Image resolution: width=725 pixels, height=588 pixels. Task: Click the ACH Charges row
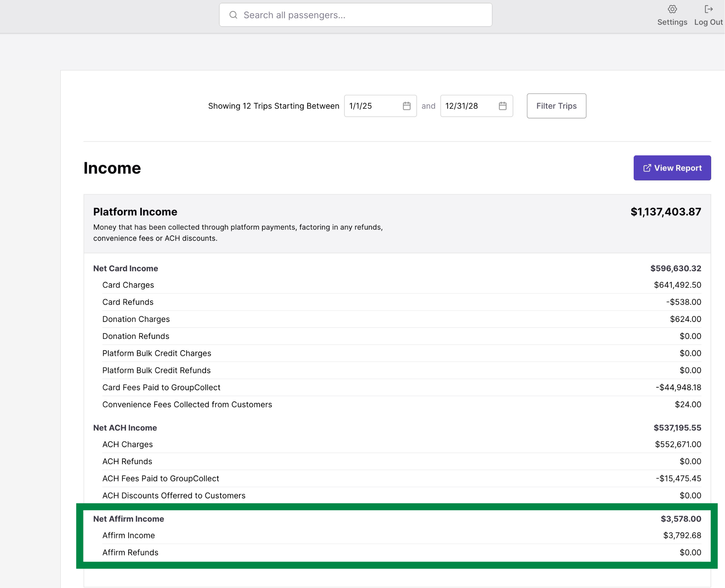127,444
